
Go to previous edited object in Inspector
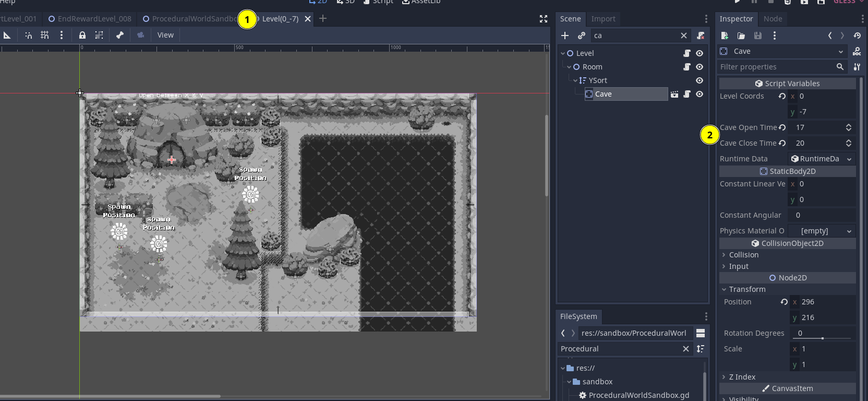point(830,36)
